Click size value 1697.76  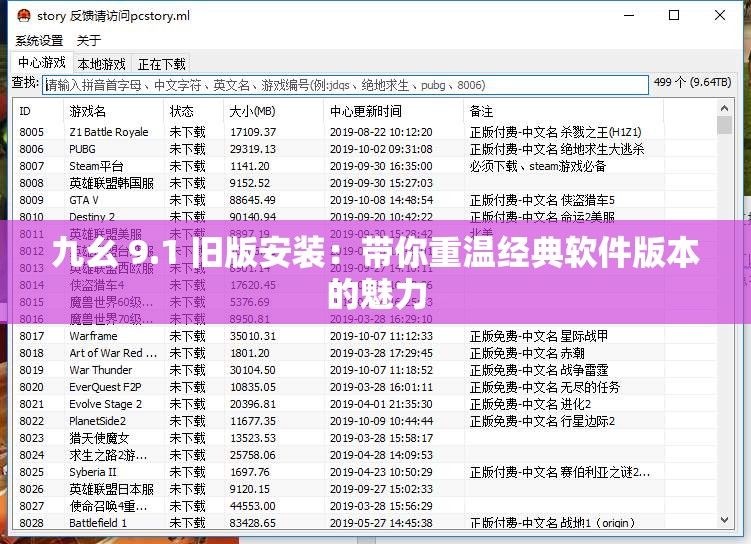pyautogui.click(x=250, y=472)
